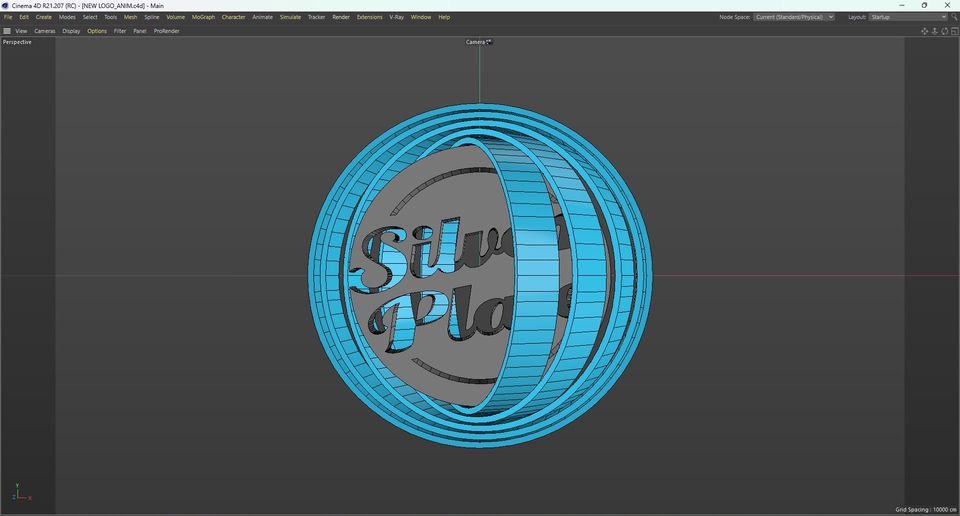
Task: Click the toggle active view icon
Action: coord(954,31)
